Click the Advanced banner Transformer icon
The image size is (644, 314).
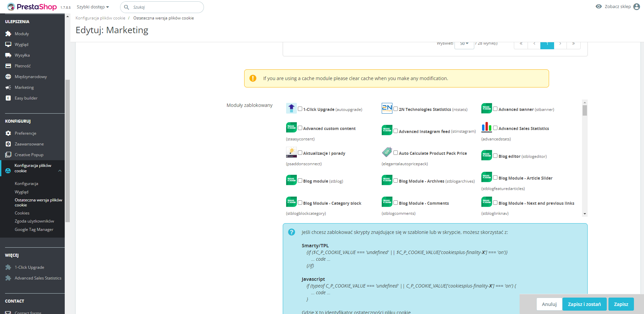tap(487, 108)
